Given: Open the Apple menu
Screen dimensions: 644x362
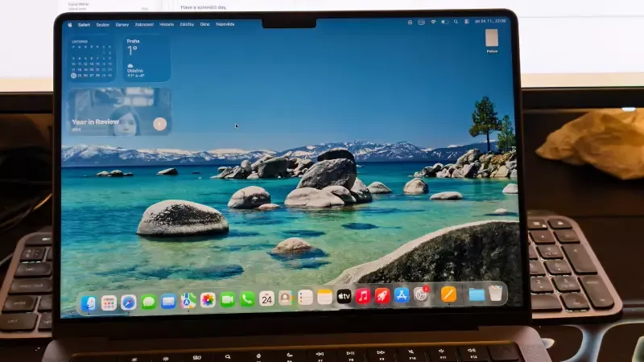Looking at the screenshot, I should coord(70,25).
